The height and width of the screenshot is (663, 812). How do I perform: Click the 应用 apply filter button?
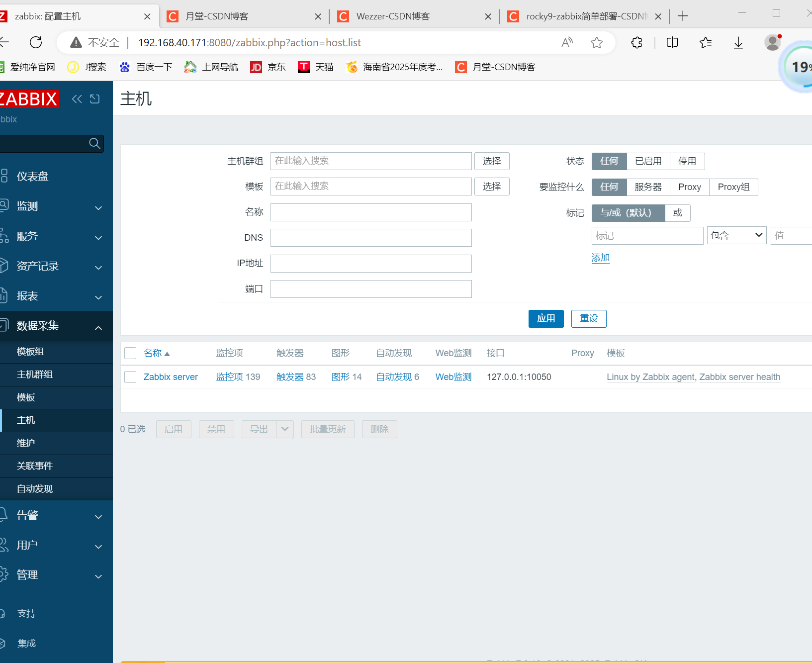pos(546,318)
